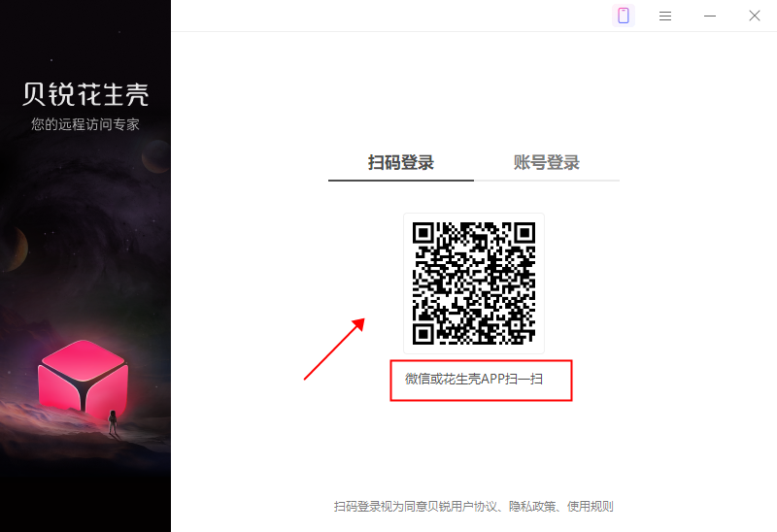Switch to the 扫码登录 tab
This screenshot has width=777, height=532.
(401, 162)
